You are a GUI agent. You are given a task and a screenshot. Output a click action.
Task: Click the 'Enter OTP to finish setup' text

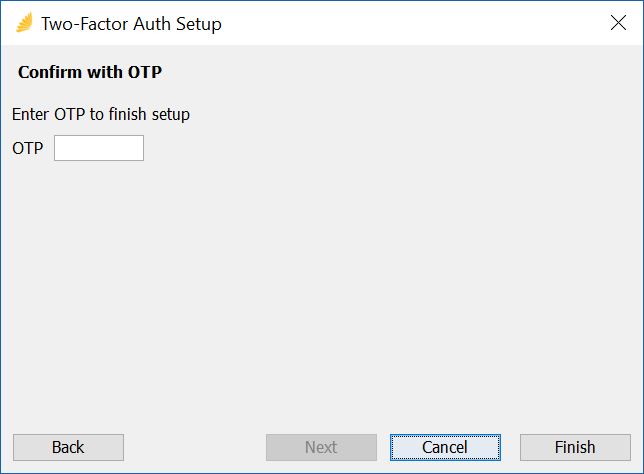tap(101, 114)
